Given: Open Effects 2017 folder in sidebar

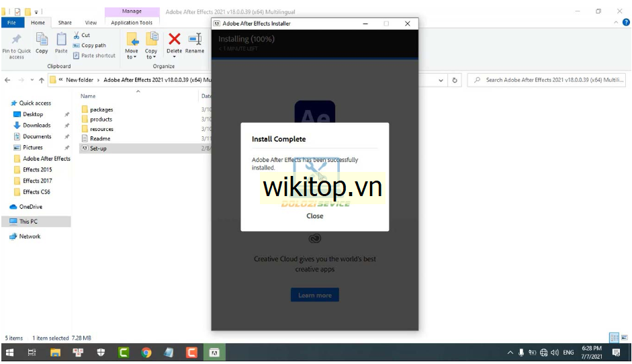Looking at the screenshot, I should [x=37, y=181].
